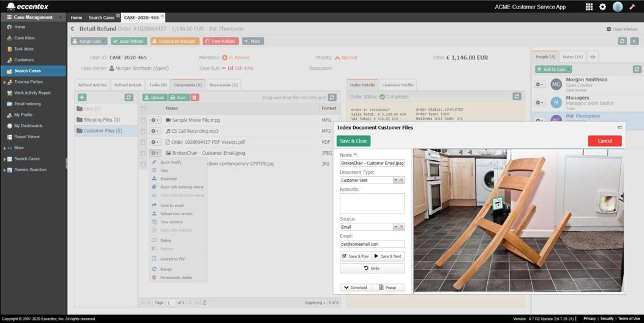This screenshot has width=644, height=323.
Task: Open the gear menu for Order PDF Version
Action: [x=154, y=143]
